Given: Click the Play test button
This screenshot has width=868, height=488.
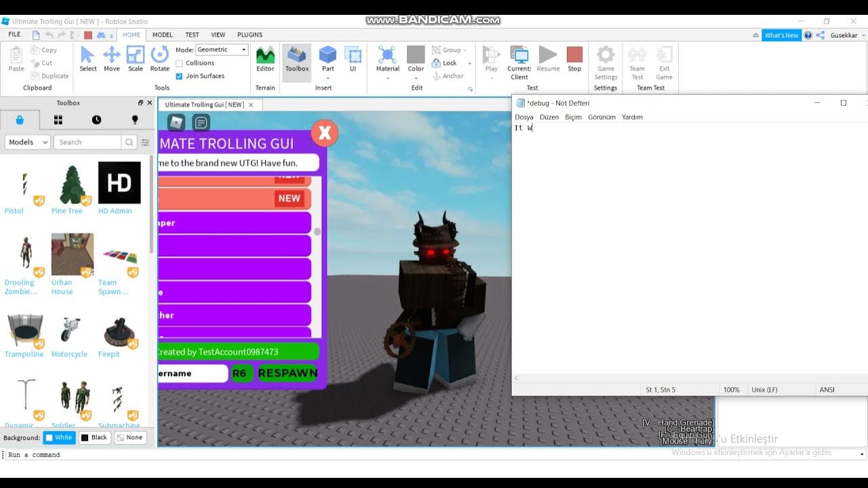Looking at the screenshot, I should 492,59.
